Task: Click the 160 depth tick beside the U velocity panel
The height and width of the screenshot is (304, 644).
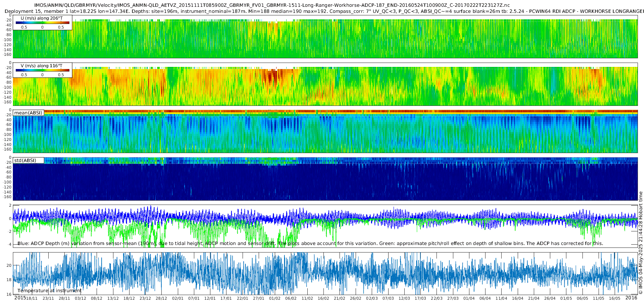Action: 8,55
